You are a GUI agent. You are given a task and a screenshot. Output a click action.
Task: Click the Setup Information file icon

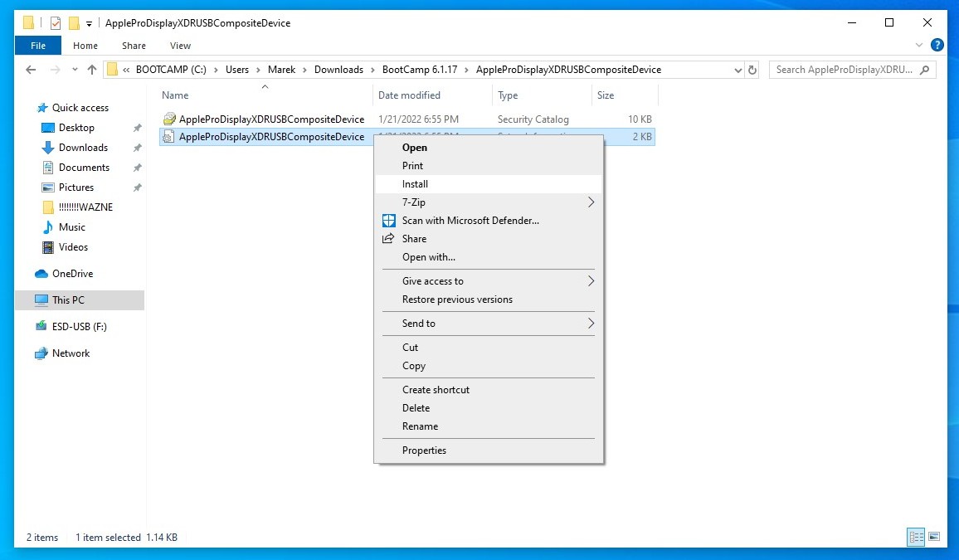[168, 137]
